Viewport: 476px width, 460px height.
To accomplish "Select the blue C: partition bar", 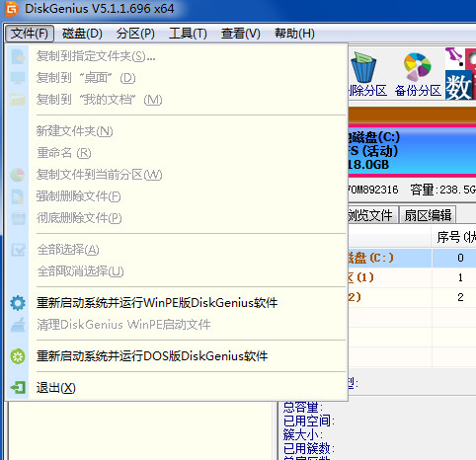I will pos(412,151).
